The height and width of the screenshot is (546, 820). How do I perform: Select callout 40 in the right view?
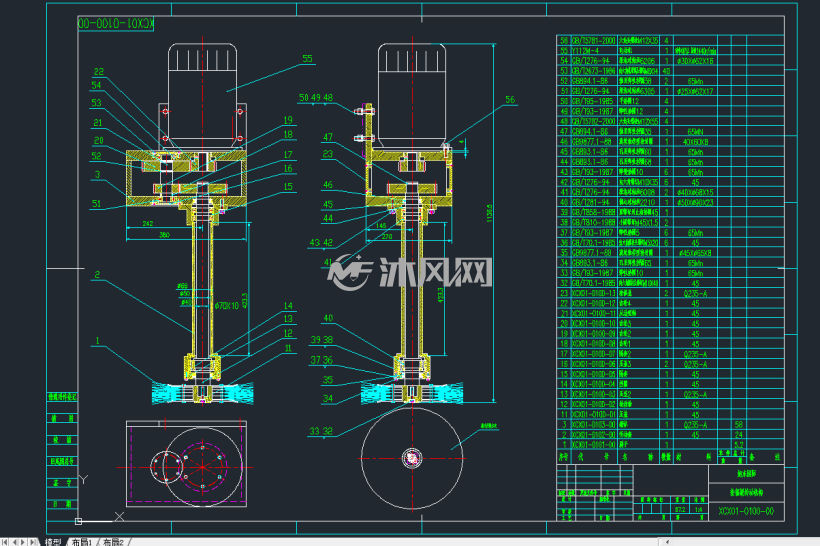(328, 318)
